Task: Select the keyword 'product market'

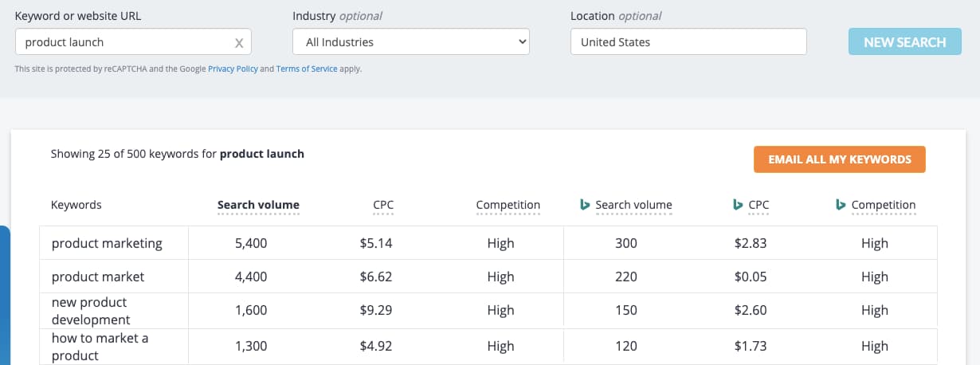Action: 98,277
